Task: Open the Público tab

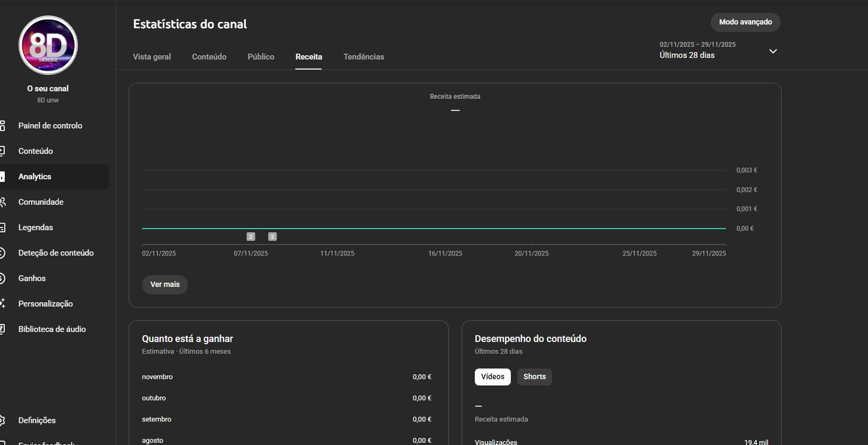Action: [261, 57]
